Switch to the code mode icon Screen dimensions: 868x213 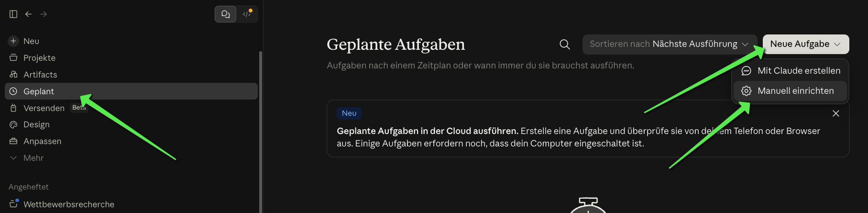[247, 14]
